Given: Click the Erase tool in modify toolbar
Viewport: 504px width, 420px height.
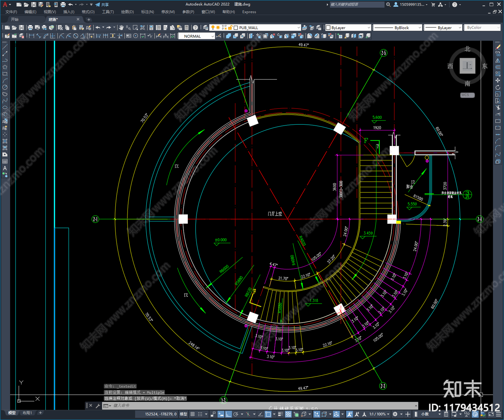Looking at the screenshot, I should tap(498, 47).
